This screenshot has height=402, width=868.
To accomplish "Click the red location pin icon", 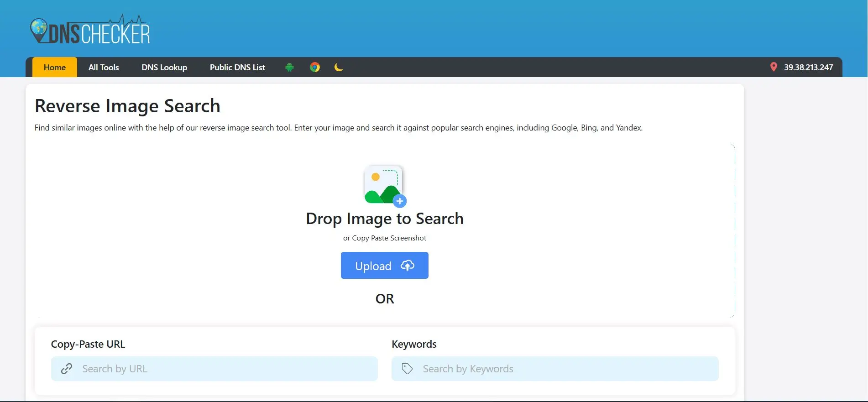I will pyautogui.click(x=774, y=67).
